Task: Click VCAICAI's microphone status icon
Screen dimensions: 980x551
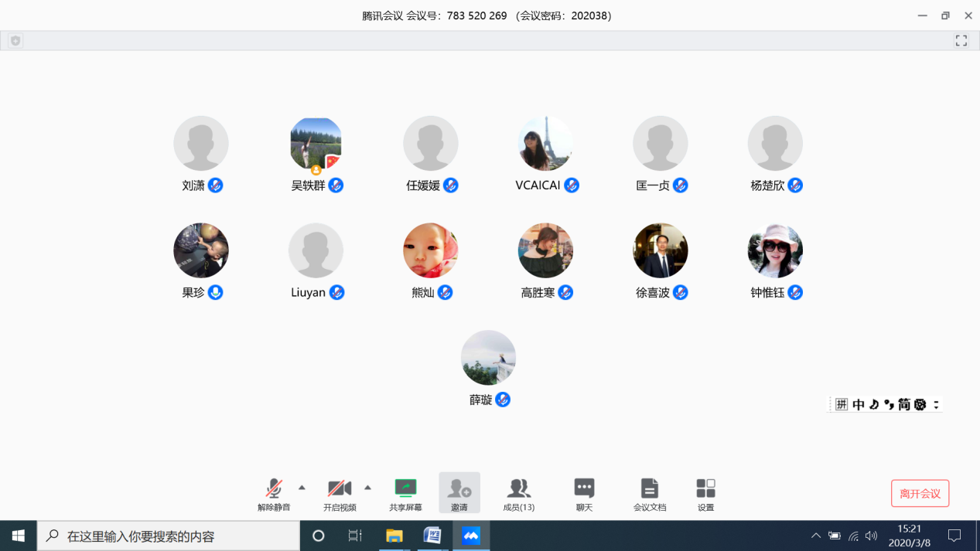Action: point(572,185)
